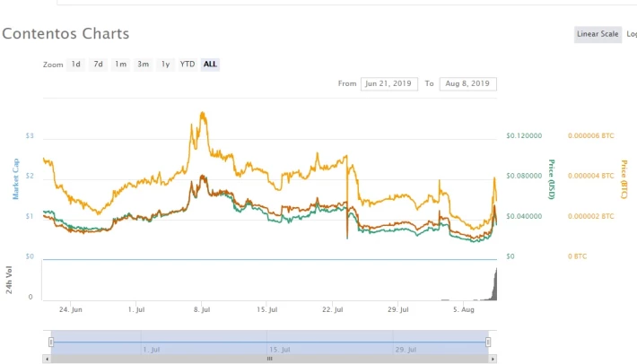The height and width of the screenshot is (364, 637).
Task: Click the 15. Jul x-axis date label on chart
Action: [x=266, y=309]
